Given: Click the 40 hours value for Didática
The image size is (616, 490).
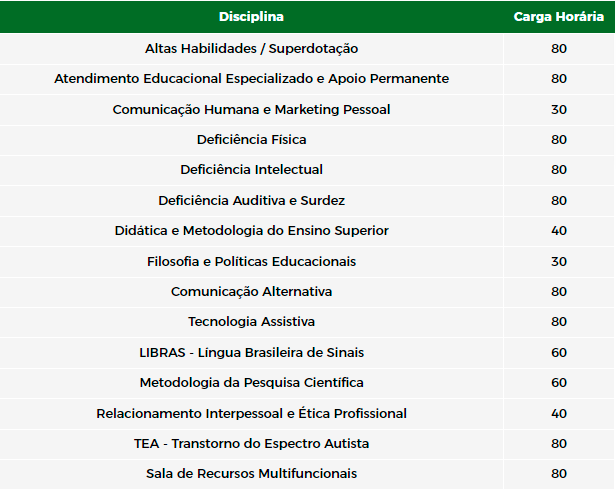Looking at the screenshot, I should (559, 231).
